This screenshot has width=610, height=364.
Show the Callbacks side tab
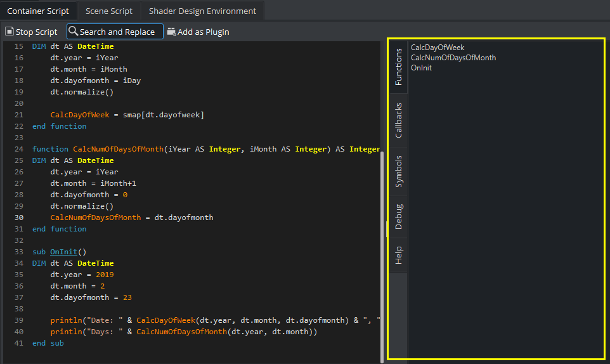pos(399,120)
